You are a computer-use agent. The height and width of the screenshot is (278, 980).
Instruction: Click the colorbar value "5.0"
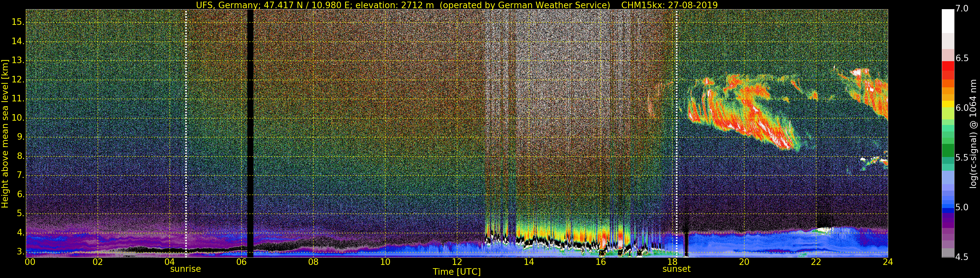pos(962,208)
